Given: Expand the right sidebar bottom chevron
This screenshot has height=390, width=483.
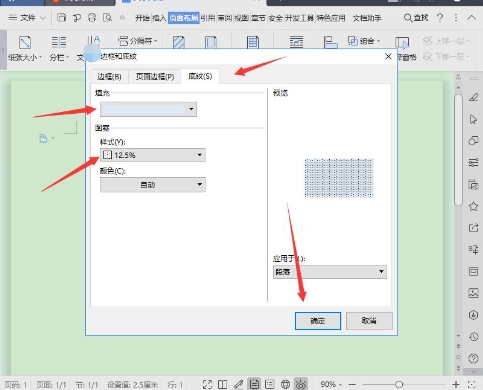Looking at the screenshot, I should (x=474, y=371).
